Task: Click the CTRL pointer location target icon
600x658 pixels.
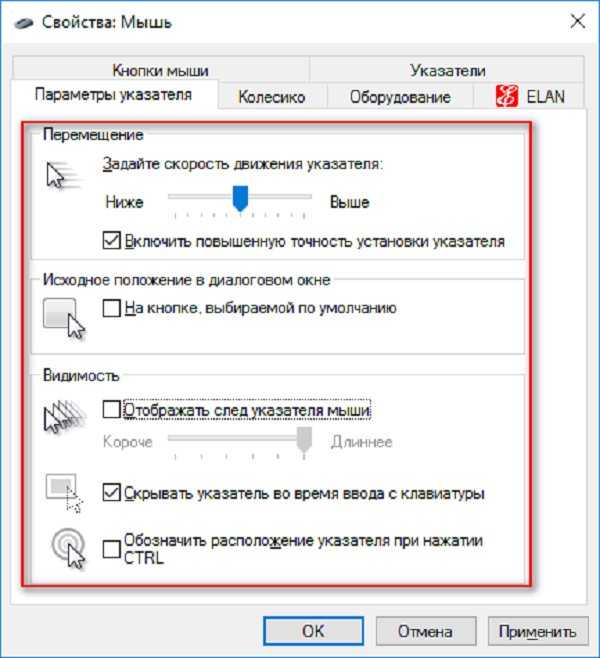Action: [x=68, y=548]
